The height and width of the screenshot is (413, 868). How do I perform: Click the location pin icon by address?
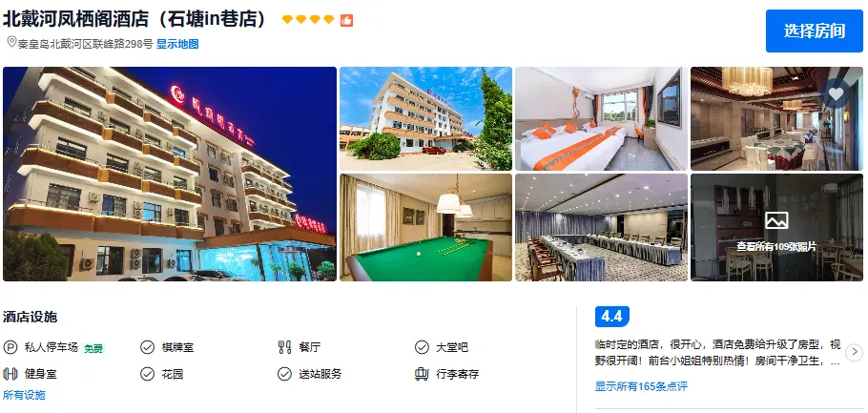coord(11,42)
